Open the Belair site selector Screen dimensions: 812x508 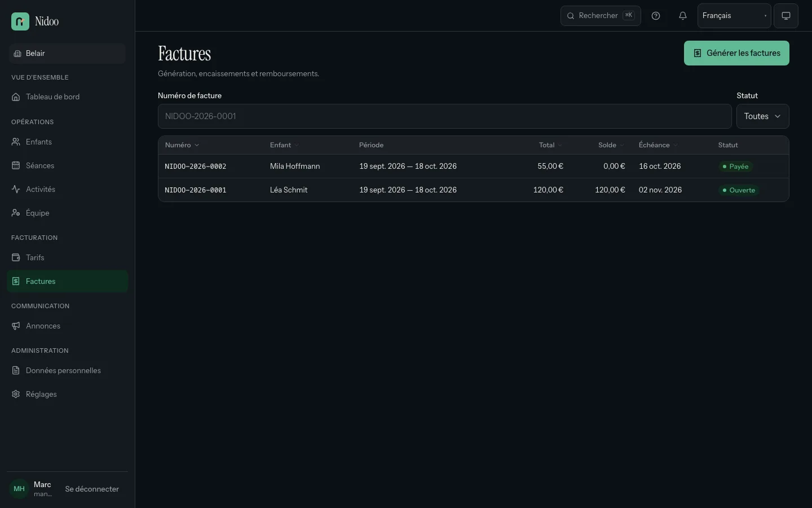(x=67, y=54)
